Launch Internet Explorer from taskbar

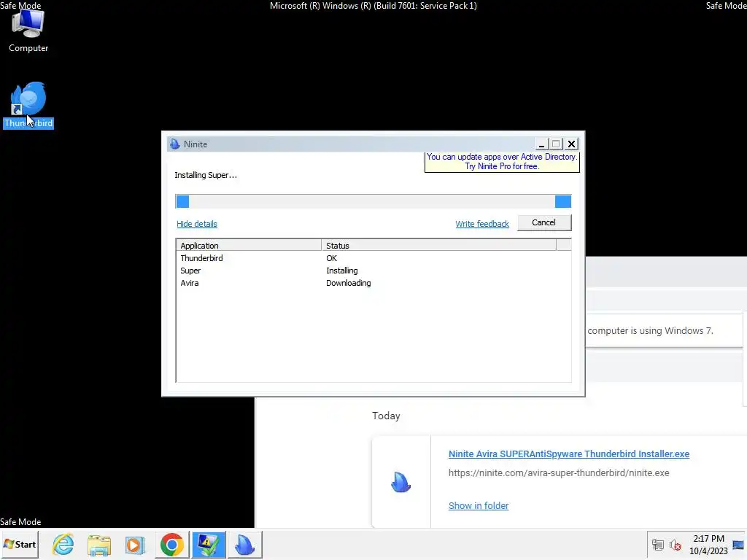pyautogui.click(x=63, y=544)
